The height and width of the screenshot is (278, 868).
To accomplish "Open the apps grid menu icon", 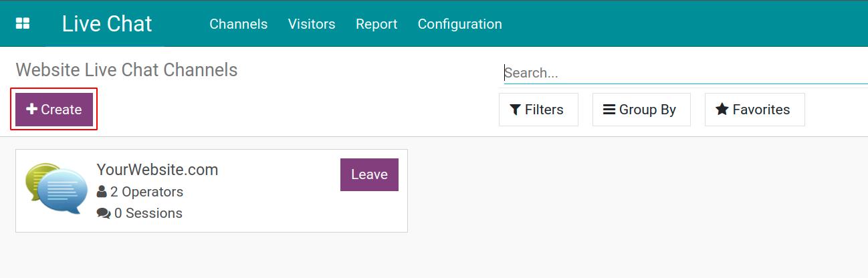I will 23,23.
